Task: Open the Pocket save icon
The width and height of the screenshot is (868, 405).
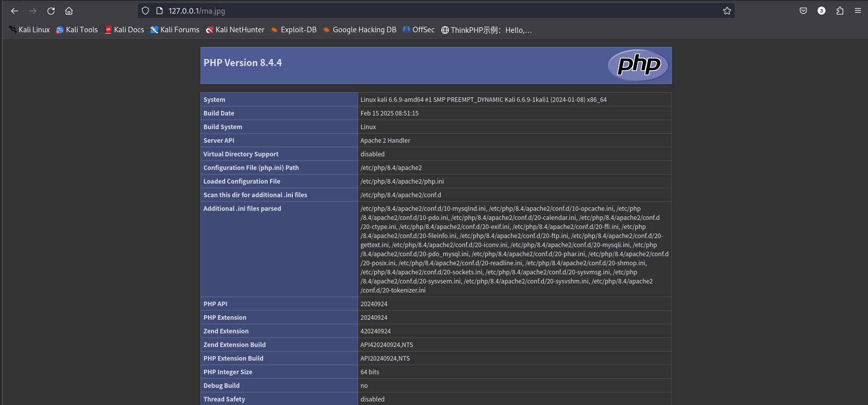Action: pos(803,11)
